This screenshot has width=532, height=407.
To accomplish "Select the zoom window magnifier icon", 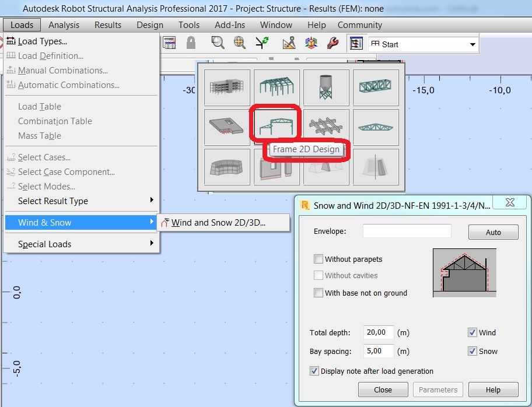I will (x=218, y=43).
